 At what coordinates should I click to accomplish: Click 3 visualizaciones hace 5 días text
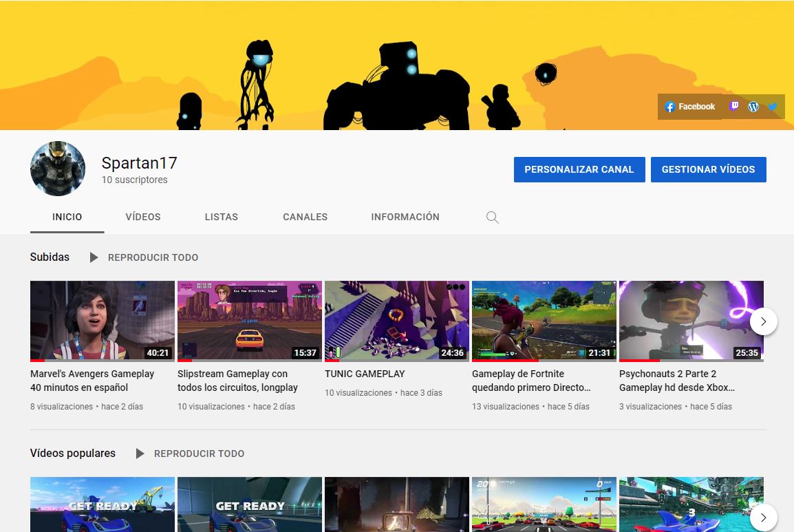(x=676, y=406)
